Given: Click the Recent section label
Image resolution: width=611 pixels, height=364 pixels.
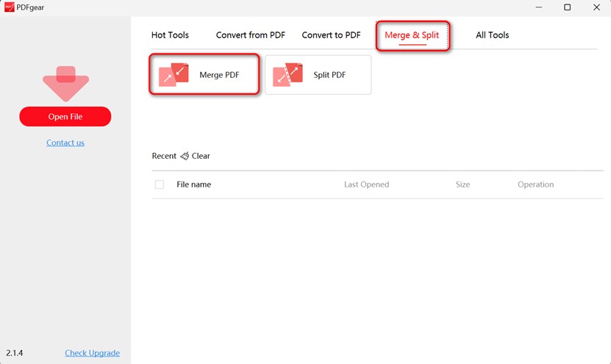Looking at the screenshot, I should tap(164, 156).
